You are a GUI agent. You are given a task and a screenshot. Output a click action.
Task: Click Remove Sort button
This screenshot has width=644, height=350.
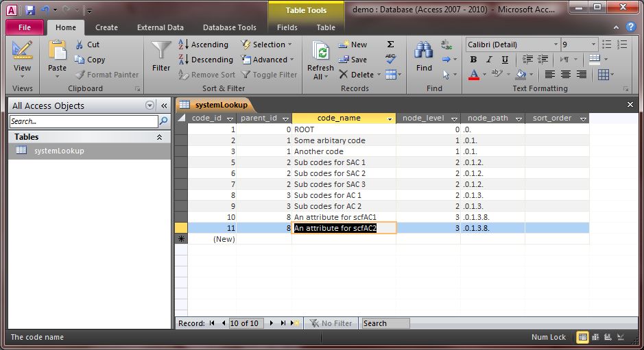coord(206,75)
